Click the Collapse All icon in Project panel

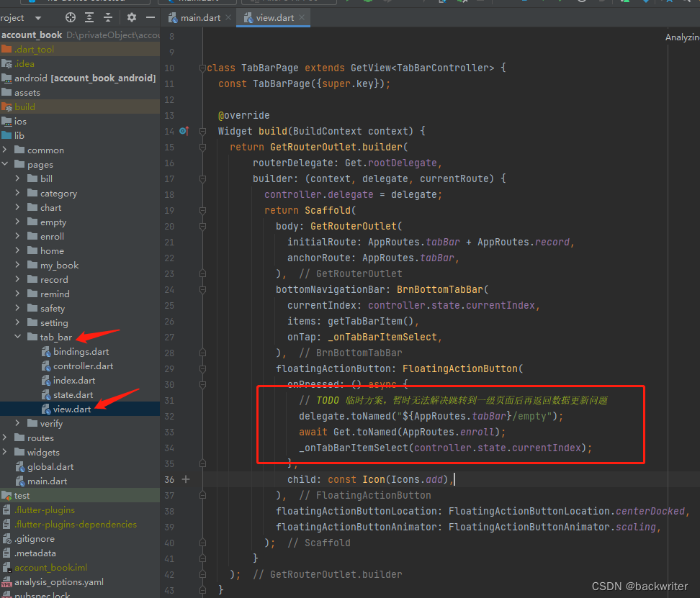click(x=108, y=17)
